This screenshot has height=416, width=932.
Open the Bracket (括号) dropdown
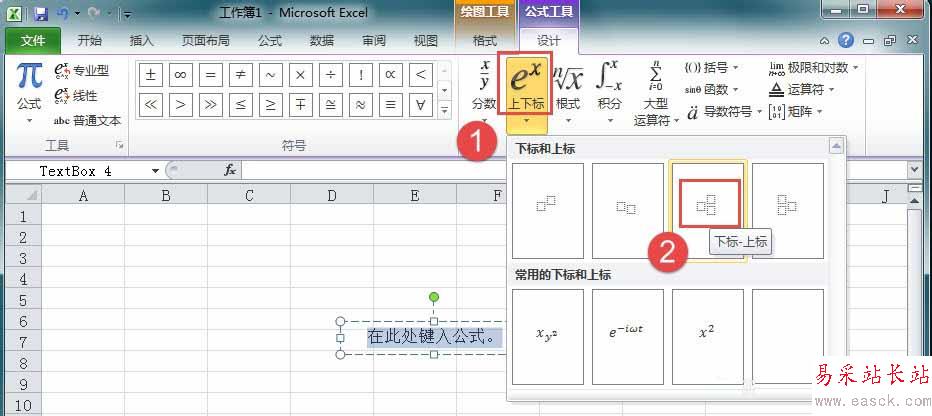711,68
